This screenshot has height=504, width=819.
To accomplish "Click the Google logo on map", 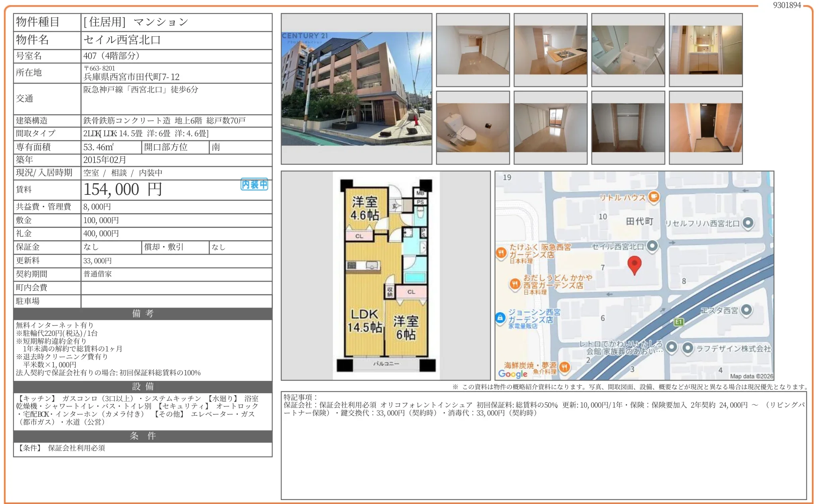I will [x=513, y=374].
